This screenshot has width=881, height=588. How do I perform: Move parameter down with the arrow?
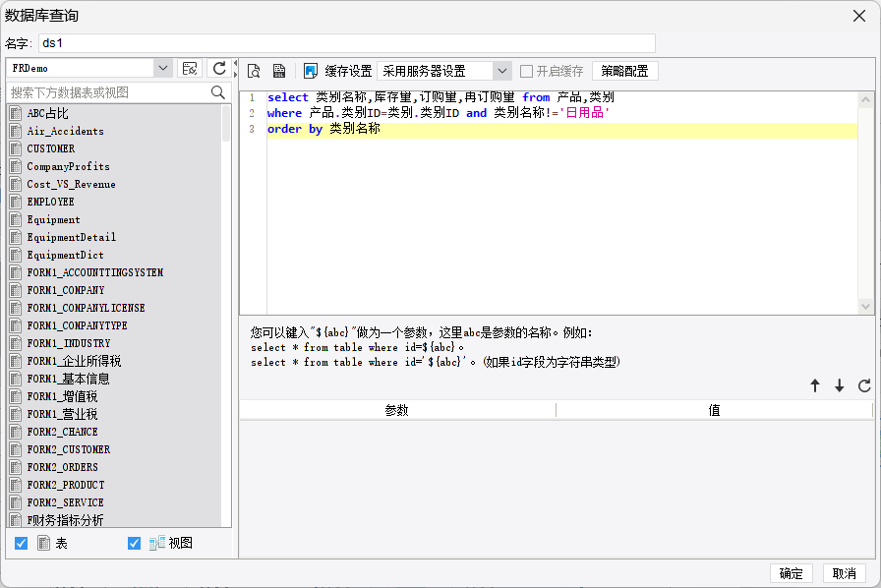(839, 385)
